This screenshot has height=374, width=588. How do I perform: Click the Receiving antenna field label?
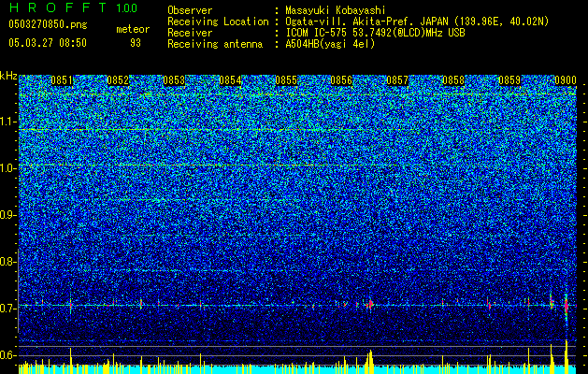pos(215,44)
